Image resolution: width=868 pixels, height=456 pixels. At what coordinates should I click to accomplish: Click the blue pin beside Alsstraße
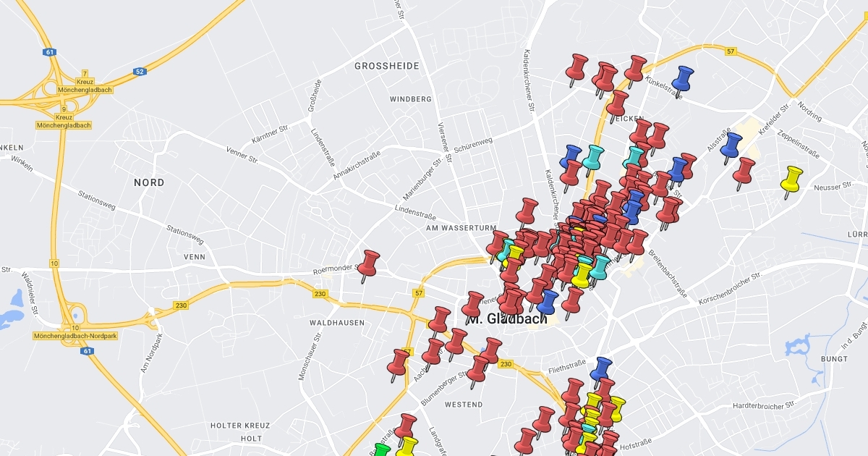(x=732, y=145)
